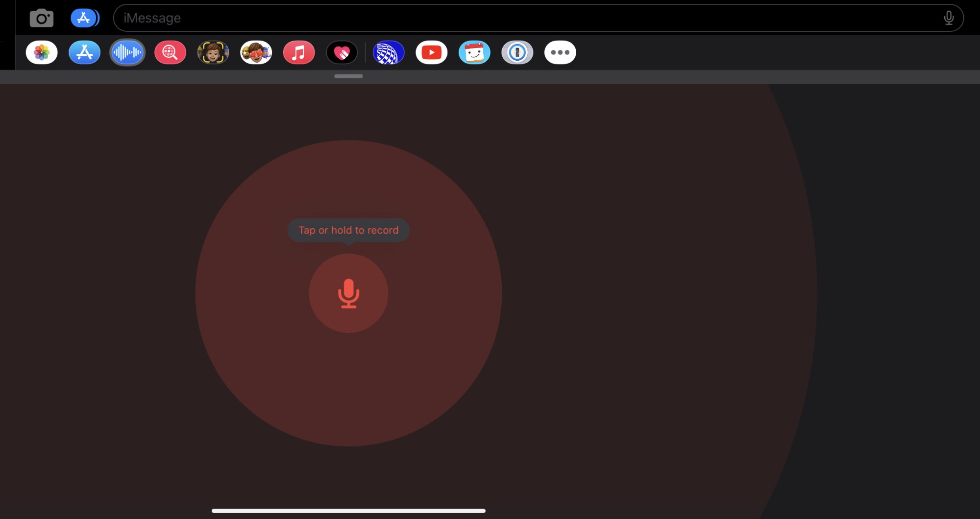Open the Photos iMessage app
This screenshot has height=519, width=980.
pos(42,52)
